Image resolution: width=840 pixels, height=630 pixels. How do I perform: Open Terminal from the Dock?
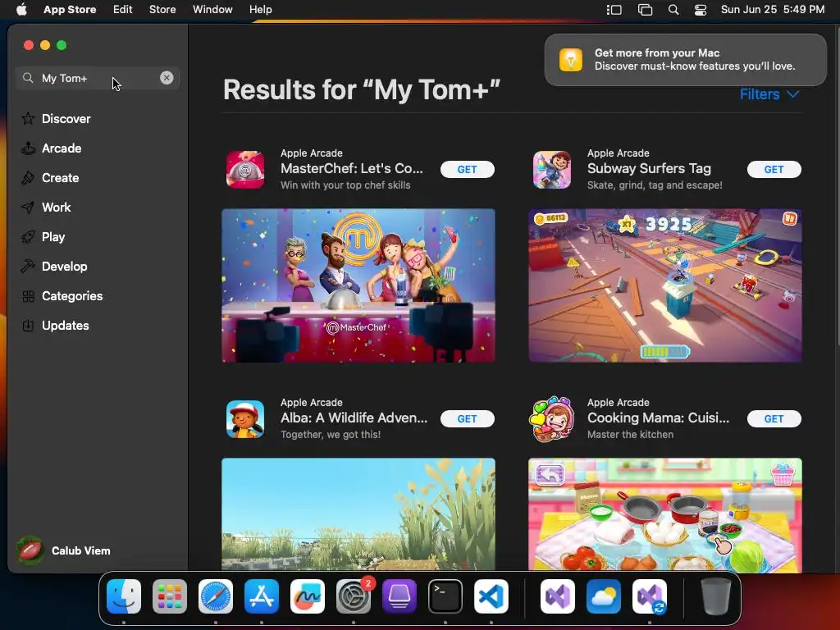pos(445,596)
